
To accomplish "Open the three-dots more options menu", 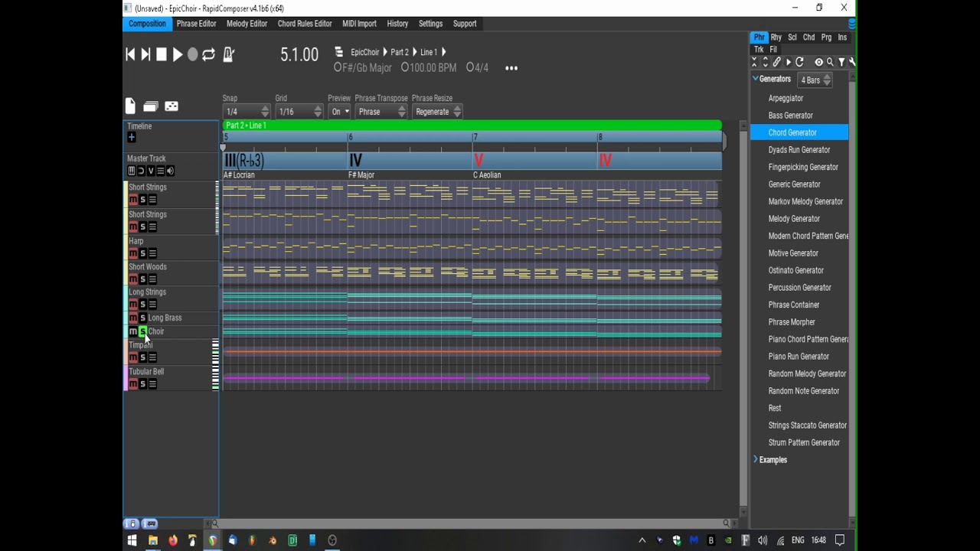I will [x=511, y=68].
